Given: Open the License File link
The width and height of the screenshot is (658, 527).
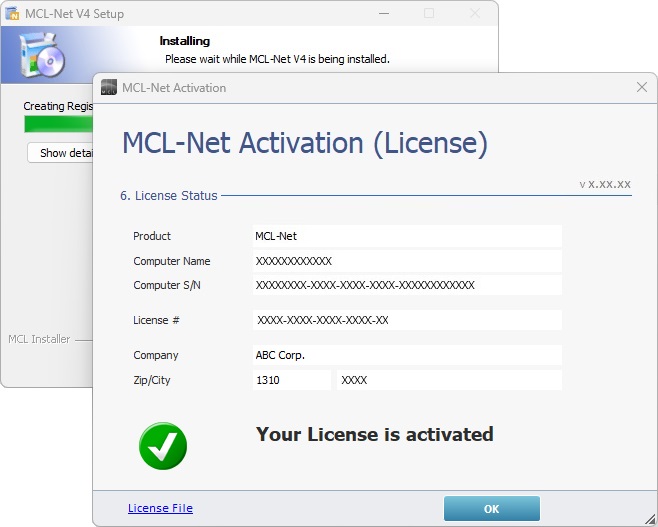Looking at the screenshot, I should pos(160,508).
